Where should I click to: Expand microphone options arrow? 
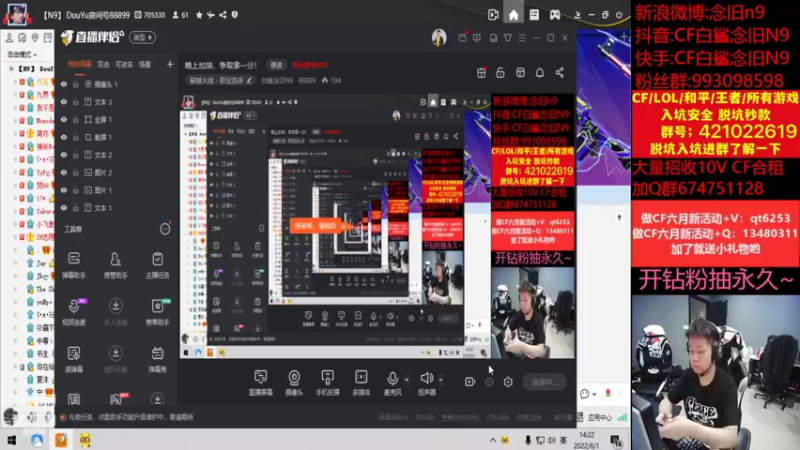[x=407, y=380]
